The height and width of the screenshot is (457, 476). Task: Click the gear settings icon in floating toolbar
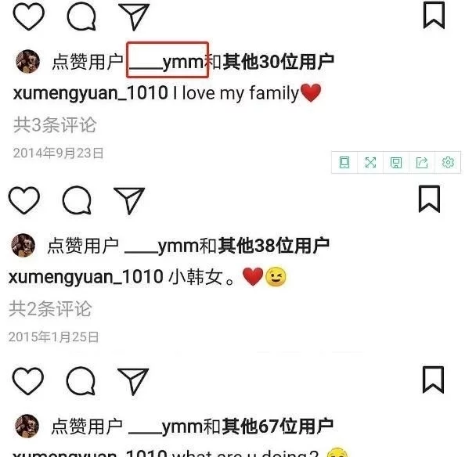pyautogui.click(x=448, y=162)
